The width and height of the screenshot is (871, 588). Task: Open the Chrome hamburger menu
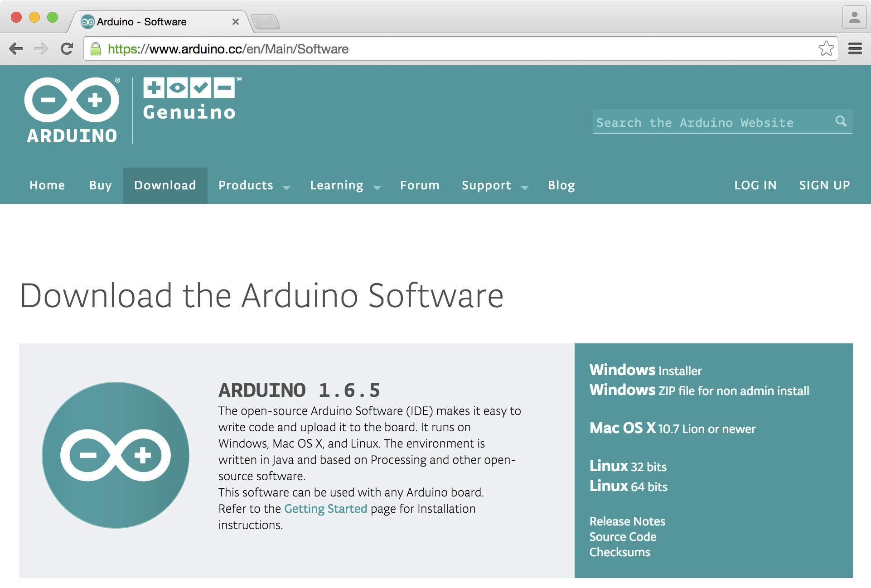(855, 48)
